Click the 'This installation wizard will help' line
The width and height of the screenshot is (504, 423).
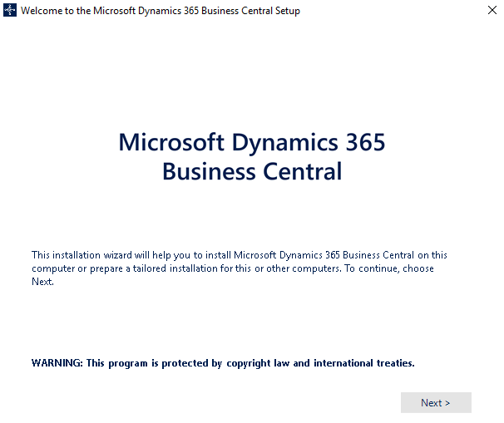[240, 255]
